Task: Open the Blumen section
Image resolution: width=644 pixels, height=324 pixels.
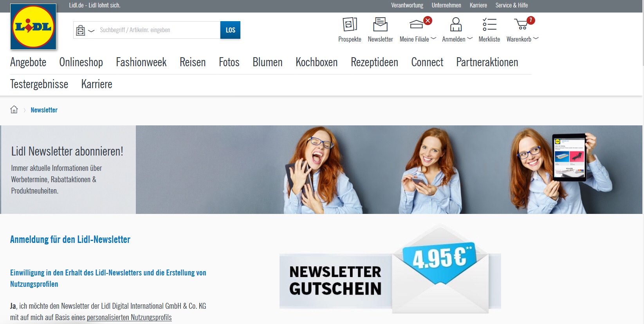Action: click(x=267, y=62)
